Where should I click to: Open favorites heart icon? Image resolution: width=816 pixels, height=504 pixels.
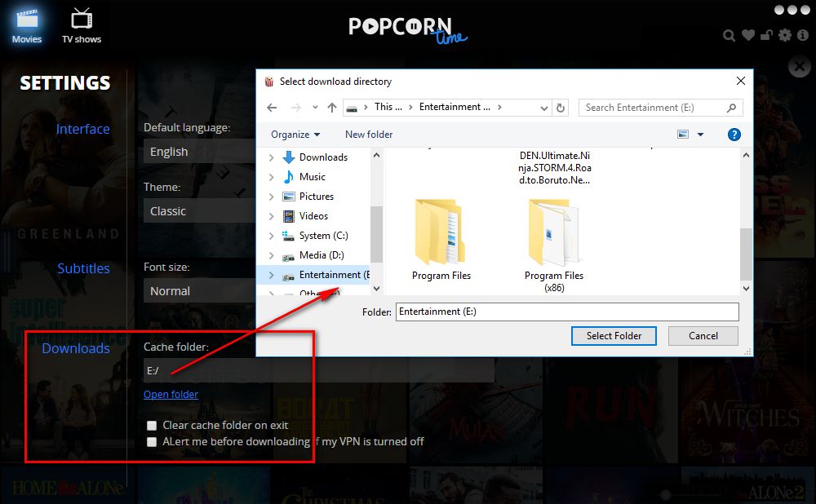pyautogui.click(x=748, y=35)
